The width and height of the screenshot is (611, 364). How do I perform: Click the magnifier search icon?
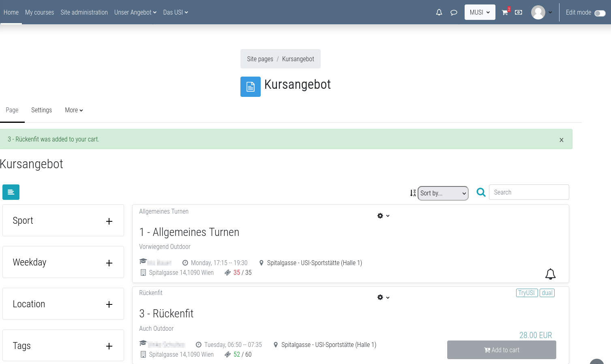point(481,193)
